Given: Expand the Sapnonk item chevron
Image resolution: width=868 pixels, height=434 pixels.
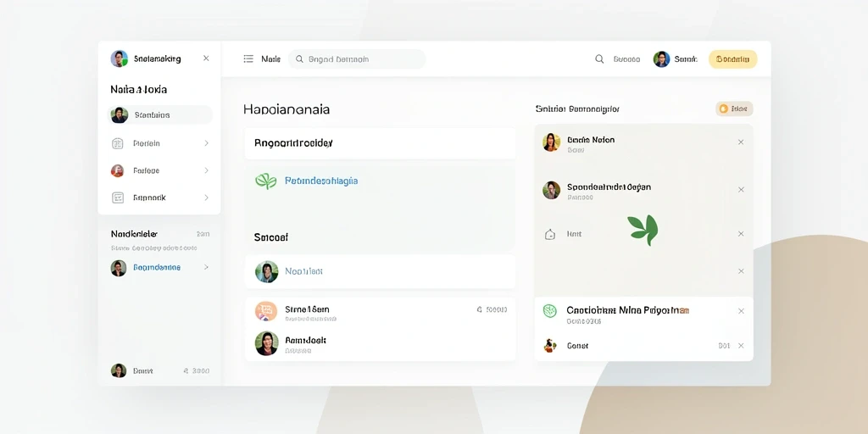Looking at the screenshot, I should click(x=207, y=198).
